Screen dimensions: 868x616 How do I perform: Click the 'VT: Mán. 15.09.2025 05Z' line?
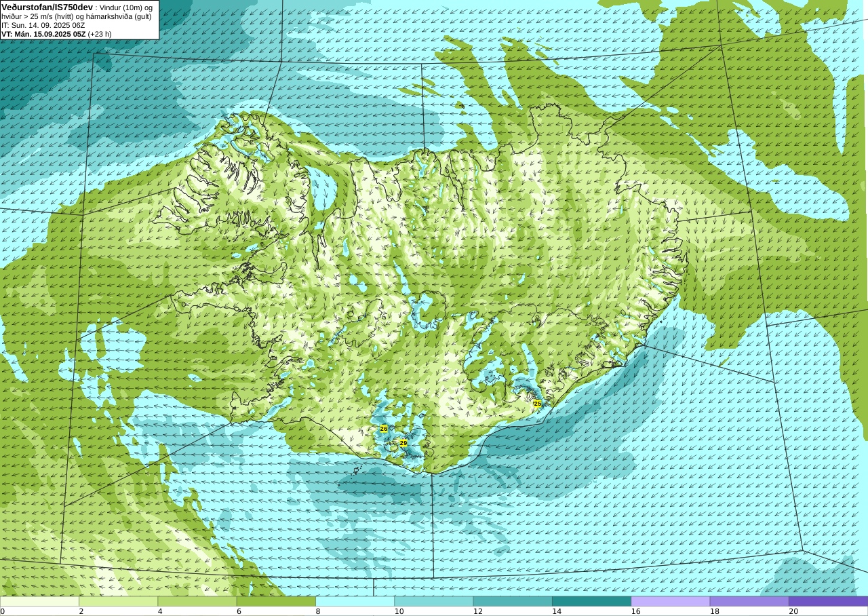click(43, 34)
